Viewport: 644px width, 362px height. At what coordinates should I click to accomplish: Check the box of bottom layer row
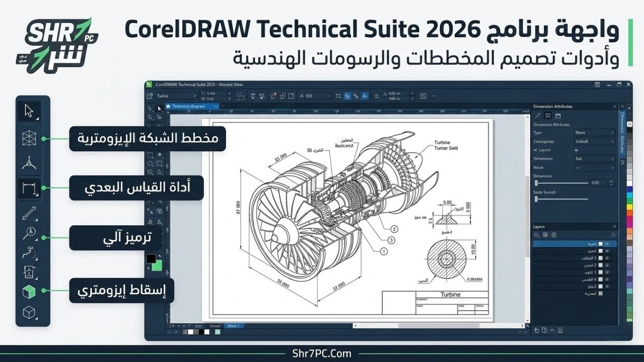click(x=600, y=293)
